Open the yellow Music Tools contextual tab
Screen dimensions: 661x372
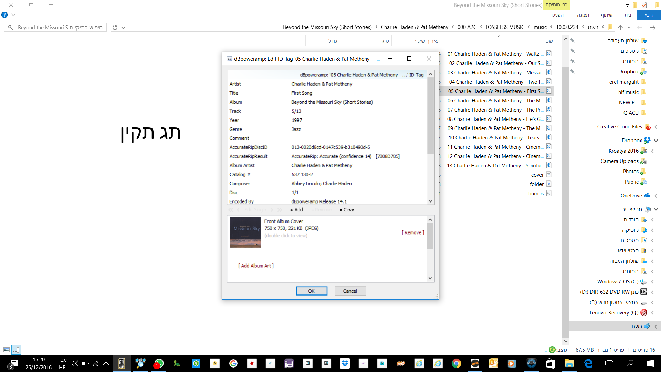556,5
